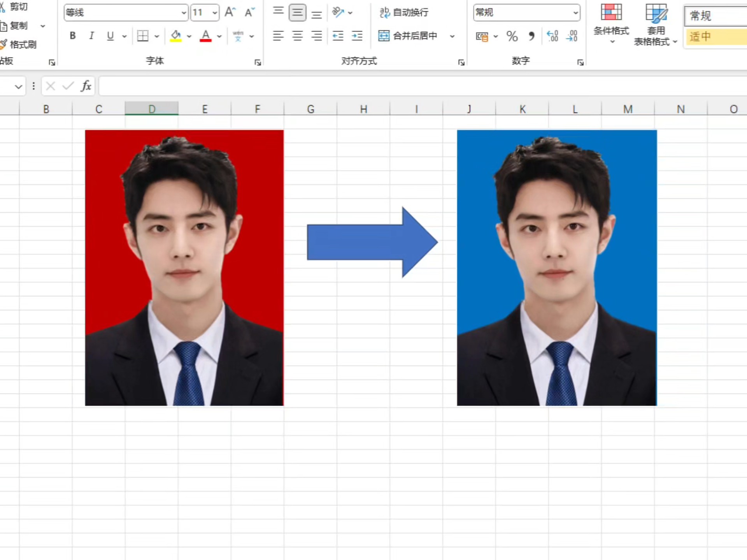
Task: Click the Increase Indent icon
Action: coord(357,36)
